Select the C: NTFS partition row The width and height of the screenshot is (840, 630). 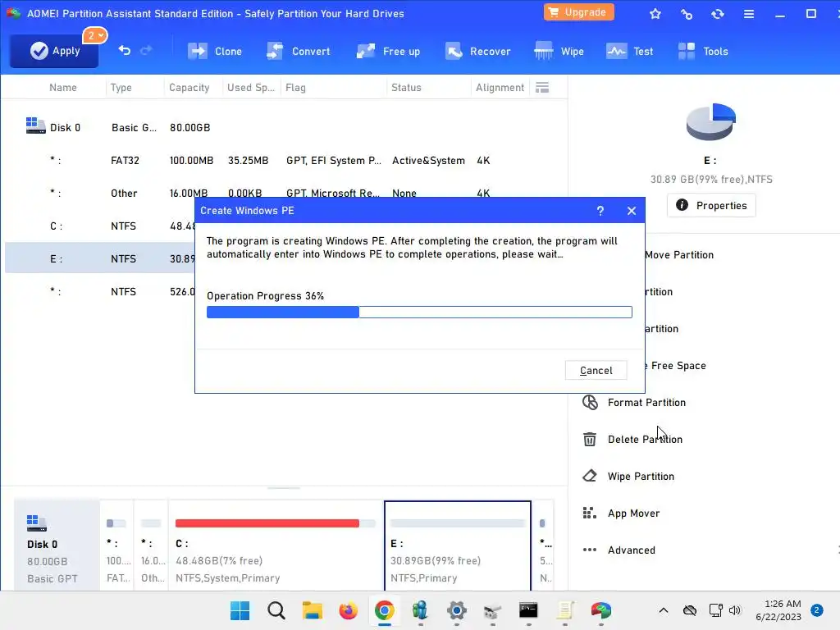pyautogui.click(x=100, y=226)
